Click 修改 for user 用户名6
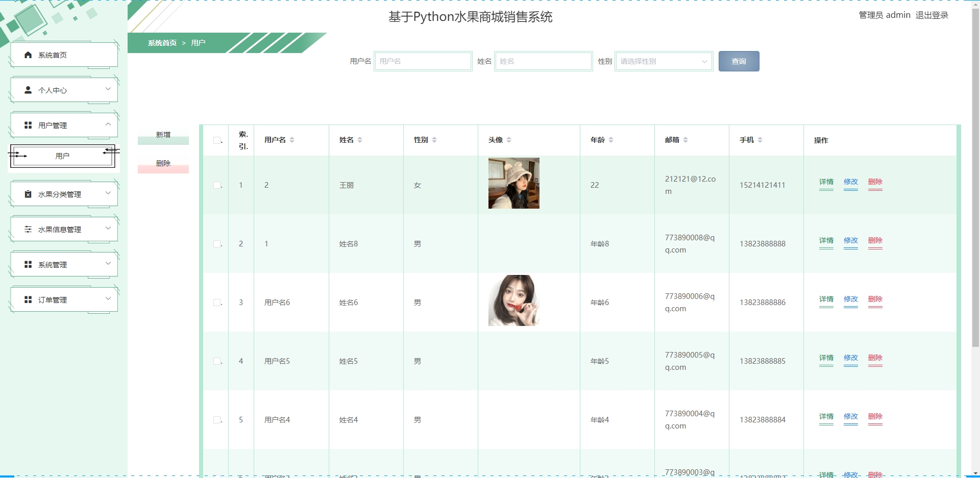This screenshot has height=478, width=980. click(x=850, y=299)
